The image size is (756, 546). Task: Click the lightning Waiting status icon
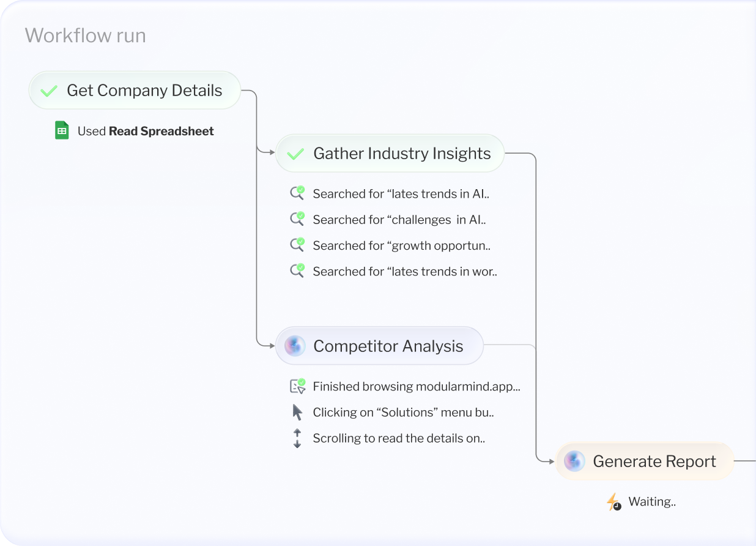click(x=613, y=501)
